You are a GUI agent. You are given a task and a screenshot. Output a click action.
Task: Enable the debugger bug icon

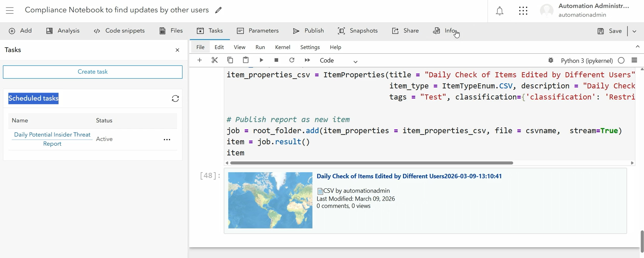coord(551,60)
